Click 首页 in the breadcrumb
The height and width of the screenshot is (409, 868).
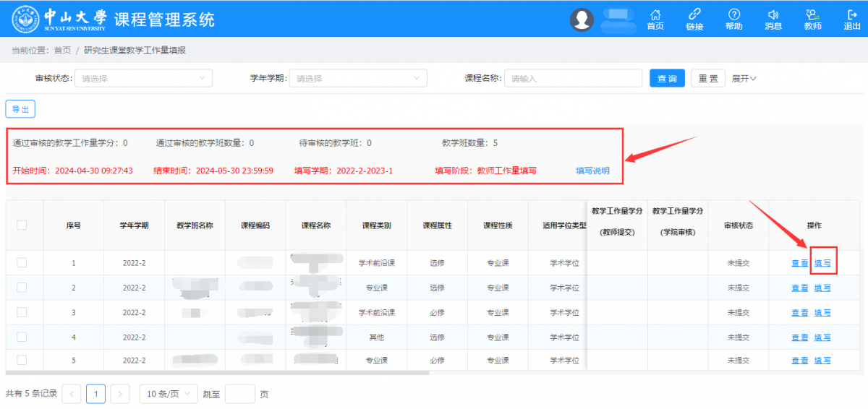62,51
